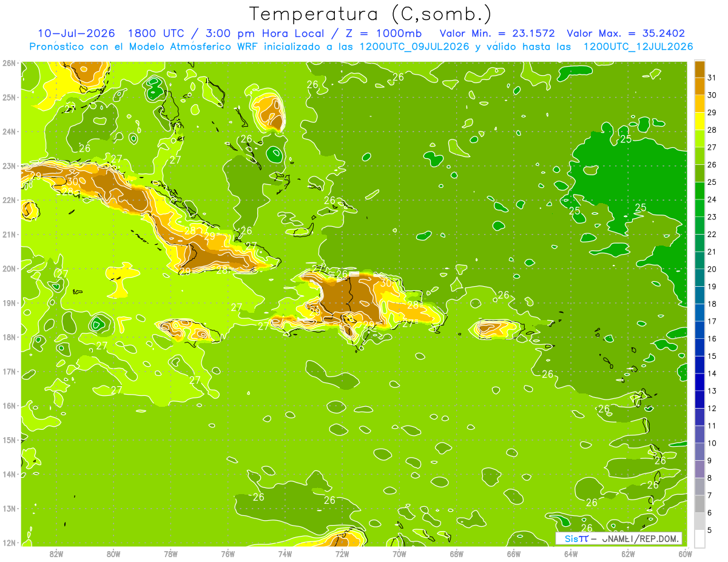Image resolution: width=728 pixels, height=562 pixels.
Task: Click the colour bar scale label '31'
Action: [x=712, y=77]
